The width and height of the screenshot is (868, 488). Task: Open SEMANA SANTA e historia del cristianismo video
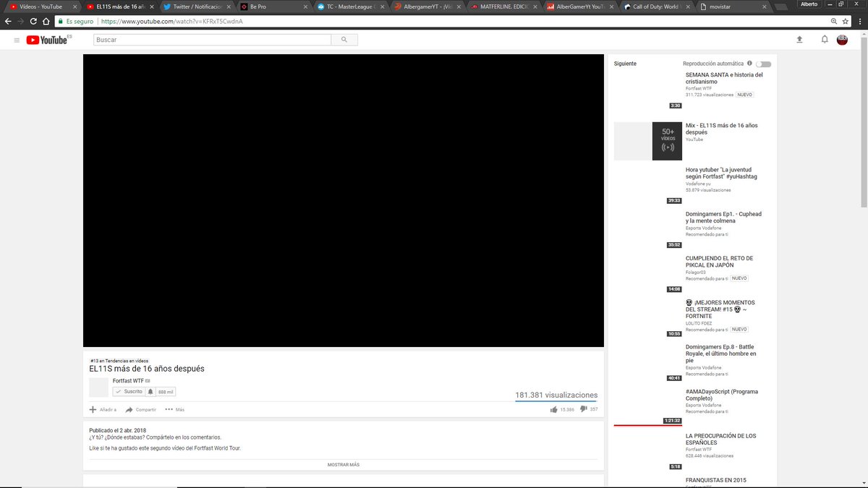click(724, 78)
